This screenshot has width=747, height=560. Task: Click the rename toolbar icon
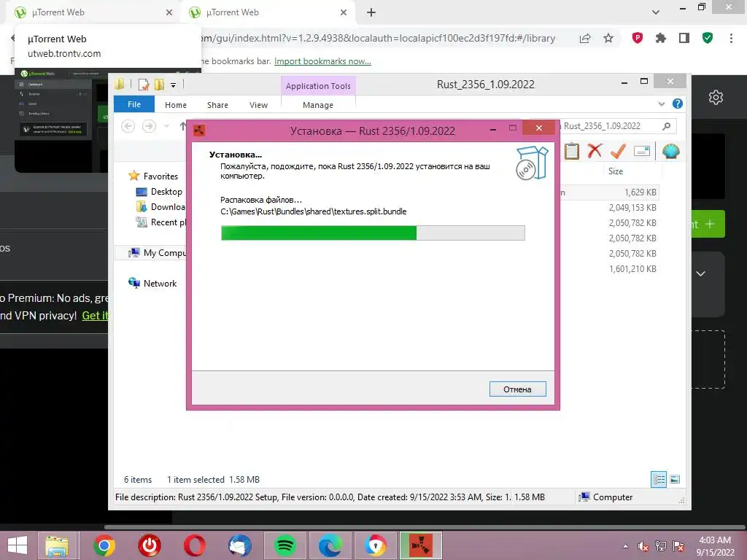[x=642, y=152]
